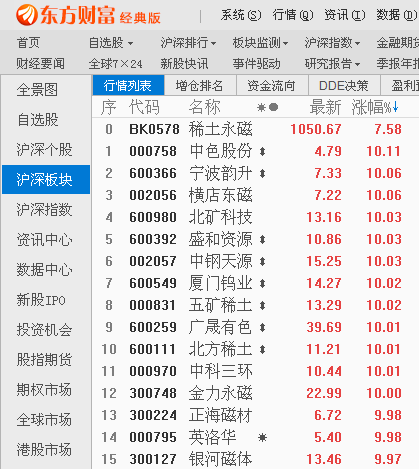Screen dimensions: 419x469
Task: Open the 系统(S) menu
Action: tap(241, 15)
